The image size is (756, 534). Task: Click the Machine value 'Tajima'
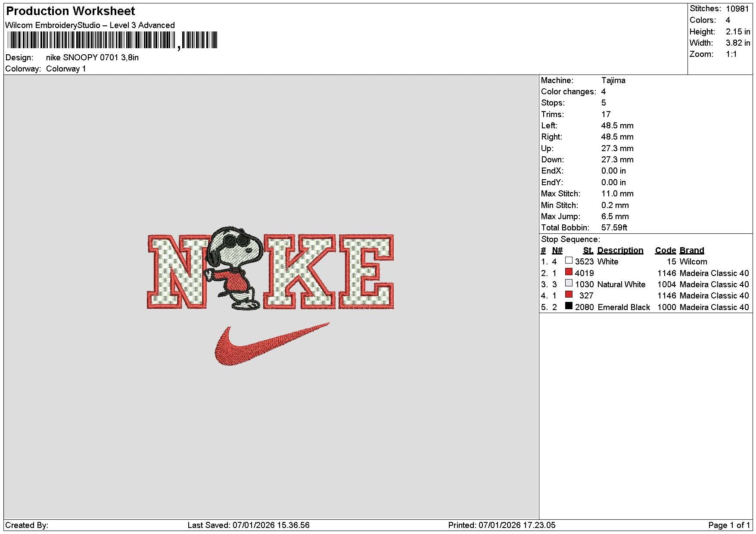(x=613, y=81)
